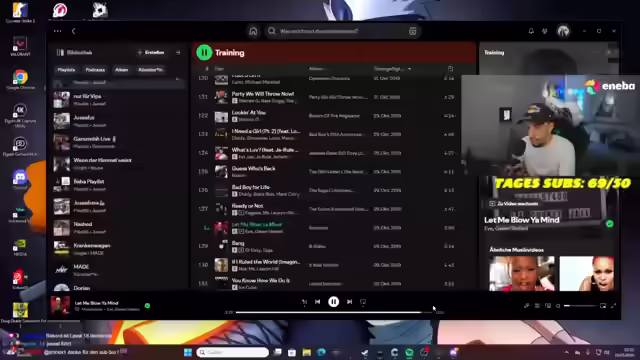Screen dimensions: 640x360
Task: Click the Album column header
Action: (x=316, y=69)
